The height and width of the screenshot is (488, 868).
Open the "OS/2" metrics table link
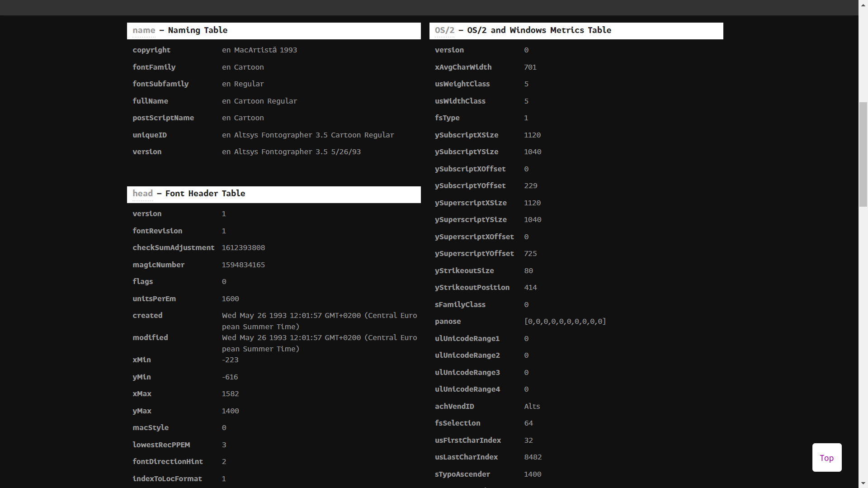coord(444,30)
